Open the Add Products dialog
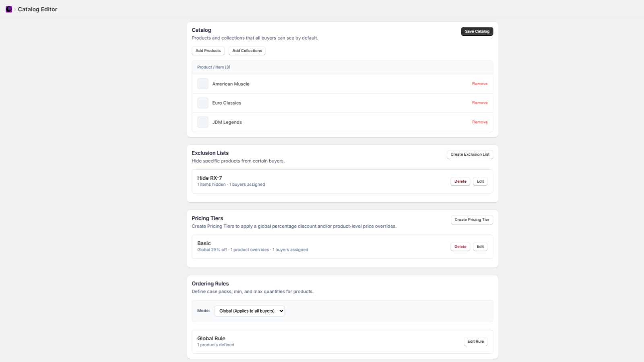Image resolution: width=644 pixels, height=362 pixels. [208, 51]
